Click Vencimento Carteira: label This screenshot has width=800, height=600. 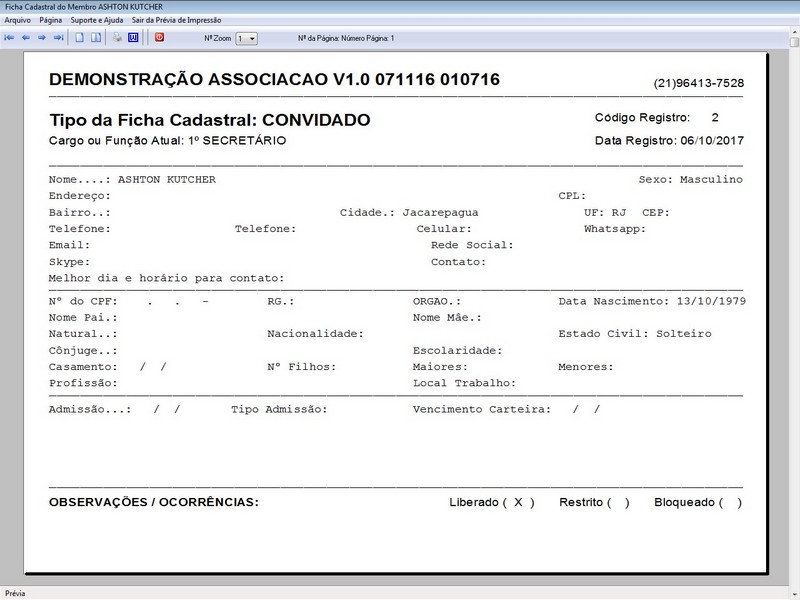(x=482, y=410)
